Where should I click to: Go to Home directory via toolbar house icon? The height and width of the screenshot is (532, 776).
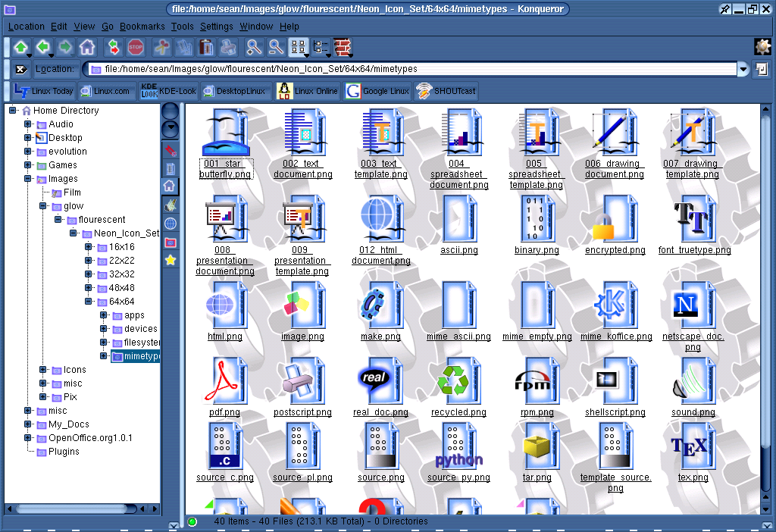pyautogui.click(x=87, y=48)
